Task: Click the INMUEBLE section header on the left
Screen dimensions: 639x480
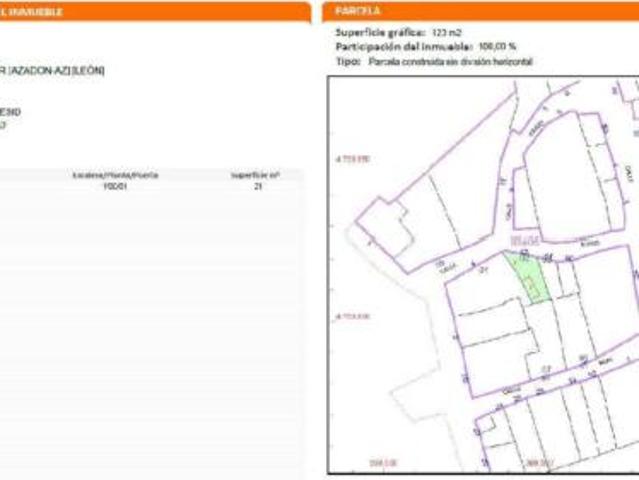Action: coord(155,12)
